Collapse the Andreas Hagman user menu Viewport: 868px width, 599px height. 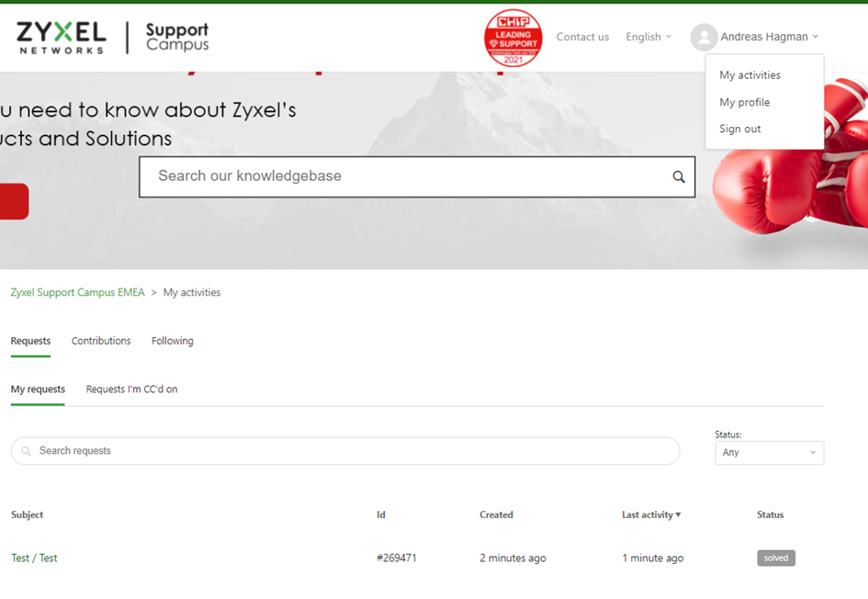(769, 37)
